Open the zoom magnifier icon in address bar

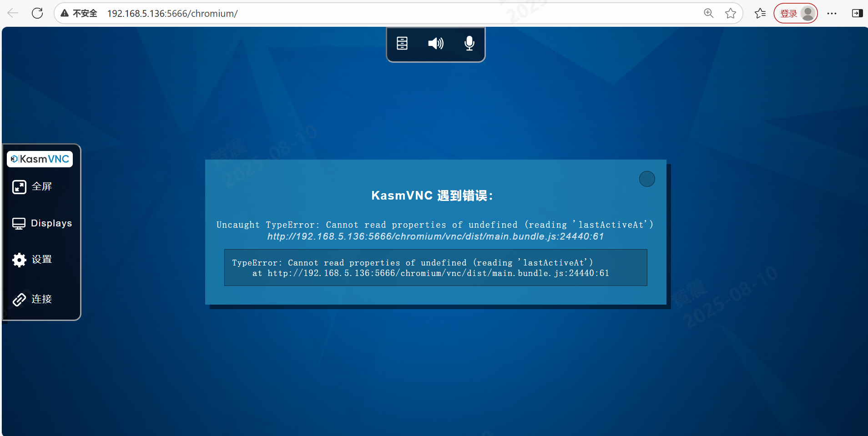tap(709, 13)
